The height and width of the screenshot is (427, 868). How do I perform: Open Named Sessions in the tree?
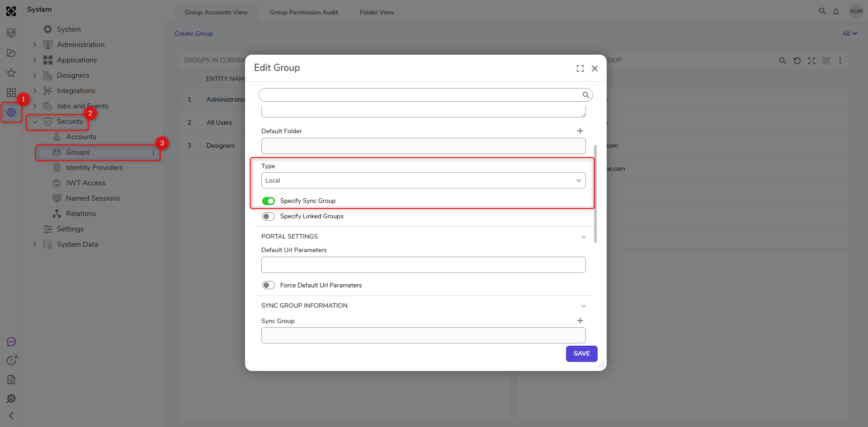coord(93,198)
